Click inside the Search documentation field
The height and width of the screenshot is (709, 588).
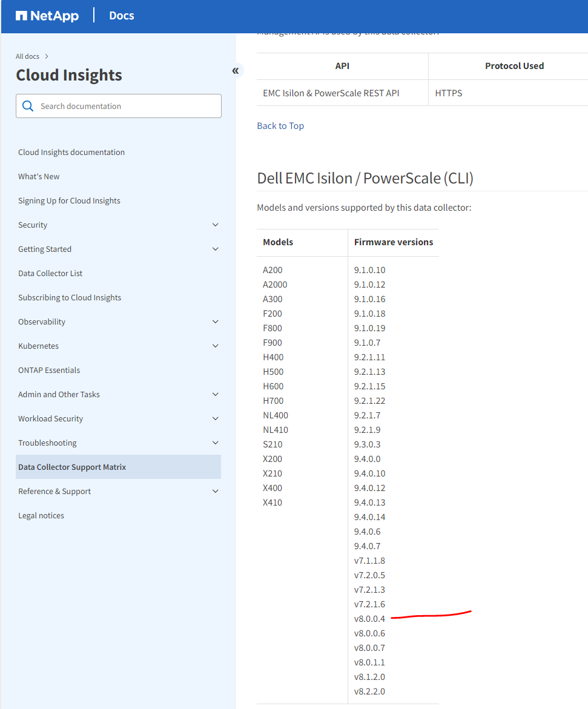coord(121,105)
